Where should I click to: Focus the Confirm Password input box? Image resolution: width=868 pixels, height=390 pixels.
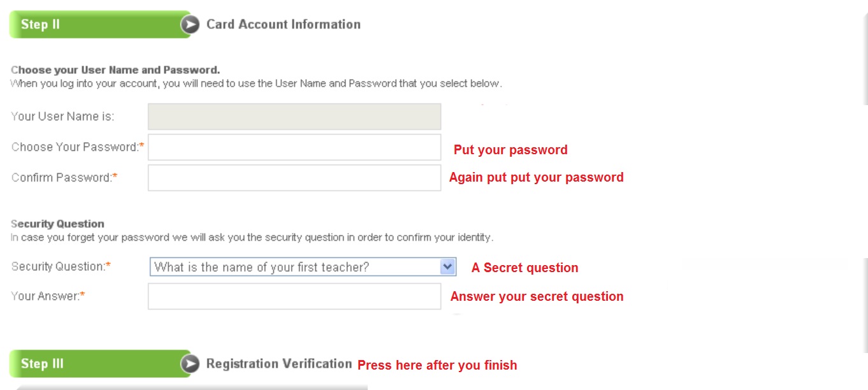[294, 178]
